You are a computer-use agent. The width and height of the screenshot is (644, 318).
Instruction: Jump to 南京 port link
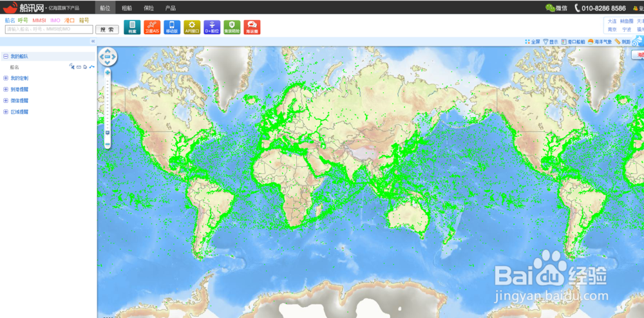pyautogui.click(x=612, y=30)
